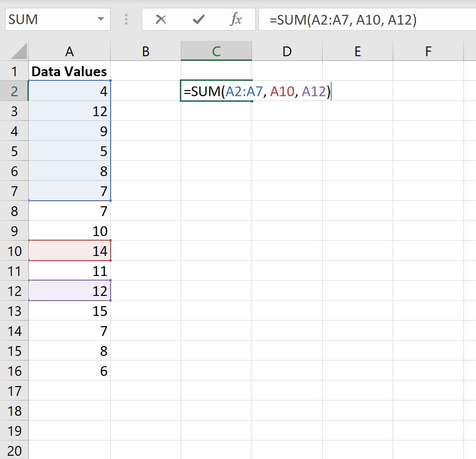Open the Name Box dropdown arrow
The width and height of the screenshot is (476, 459).
99,19
